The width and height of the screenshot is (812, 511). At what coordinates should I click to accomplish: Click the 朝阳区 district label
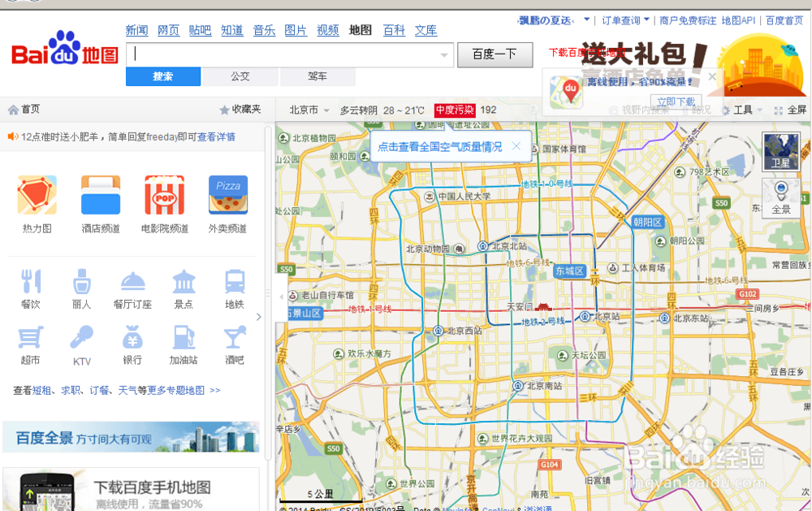point(647,222)
